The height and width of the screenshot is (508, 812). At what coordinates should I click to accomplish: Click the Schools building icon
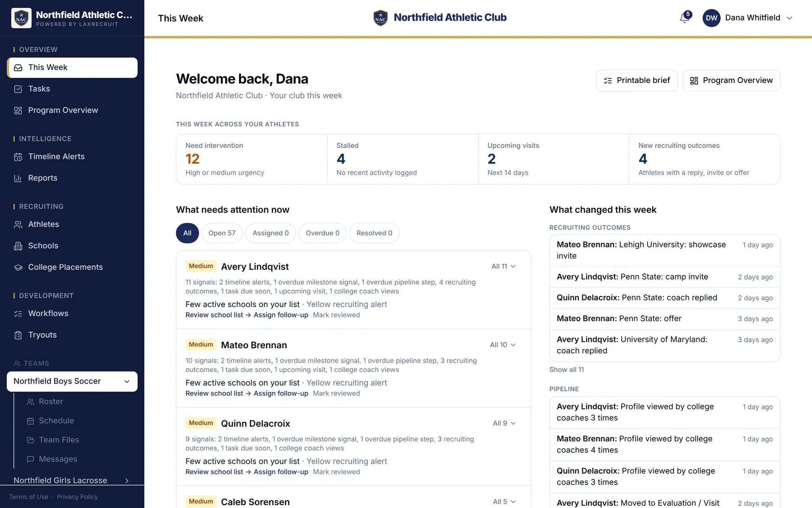point(18,246)
